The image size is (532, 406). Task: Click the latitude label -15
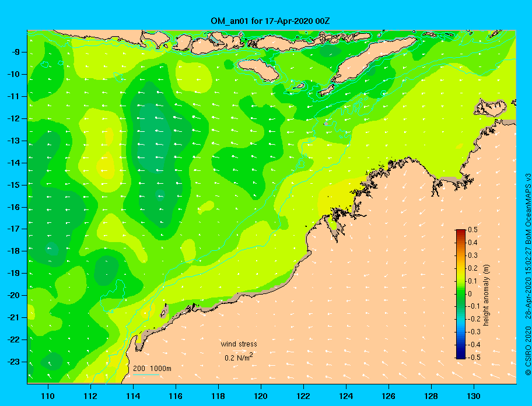click(x=14, y=185)
